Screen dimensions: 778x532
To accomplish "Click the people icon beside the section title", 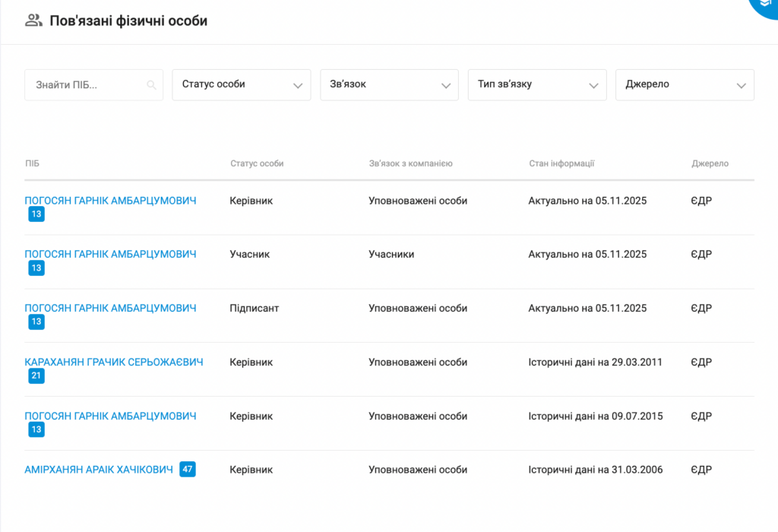I will pyautogui.click(x=33, y=21).
